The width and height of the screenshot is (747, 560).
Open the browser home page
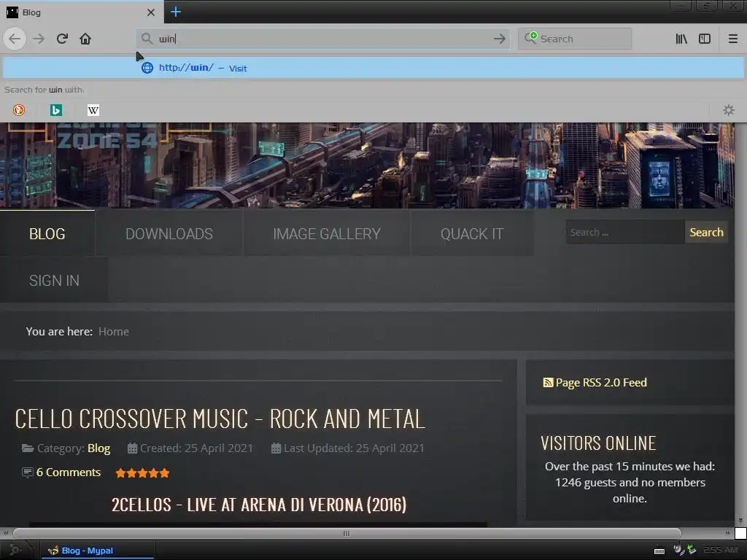85,39
